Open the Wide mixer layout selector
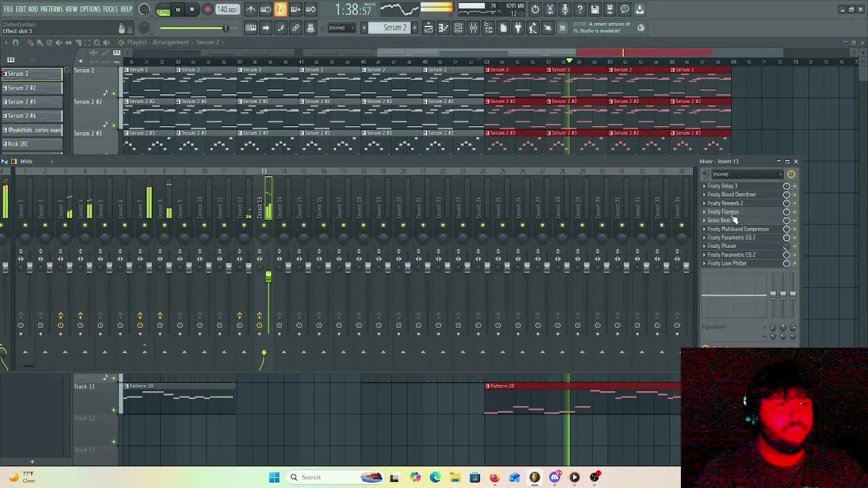868x488 pixels. [26, 161]
